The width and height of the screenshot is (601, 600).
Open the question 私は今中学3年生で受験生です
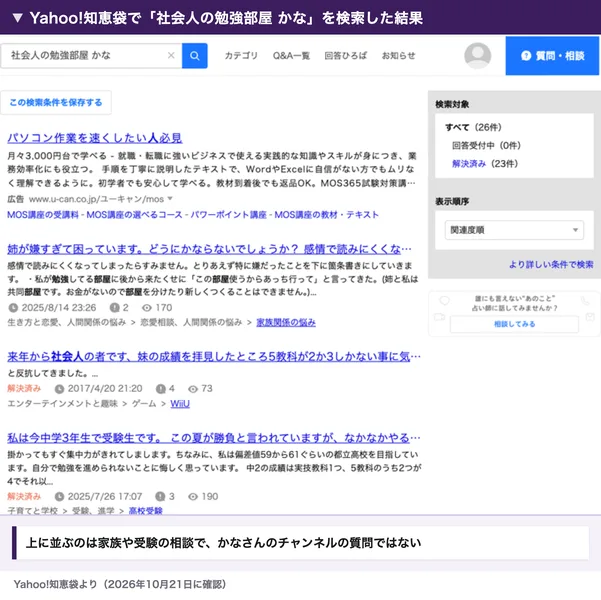pos(214,438)
